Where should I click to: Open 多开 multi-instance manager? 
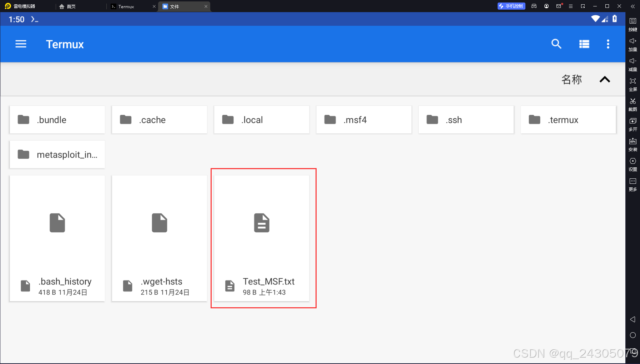point(633,125)
